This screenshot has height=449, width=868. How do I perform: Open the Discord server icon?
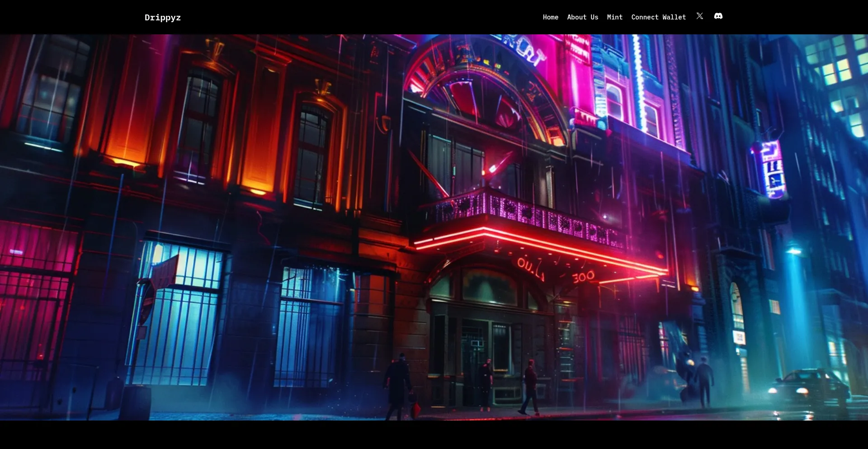pyautogui.click(x=718, y=16)
